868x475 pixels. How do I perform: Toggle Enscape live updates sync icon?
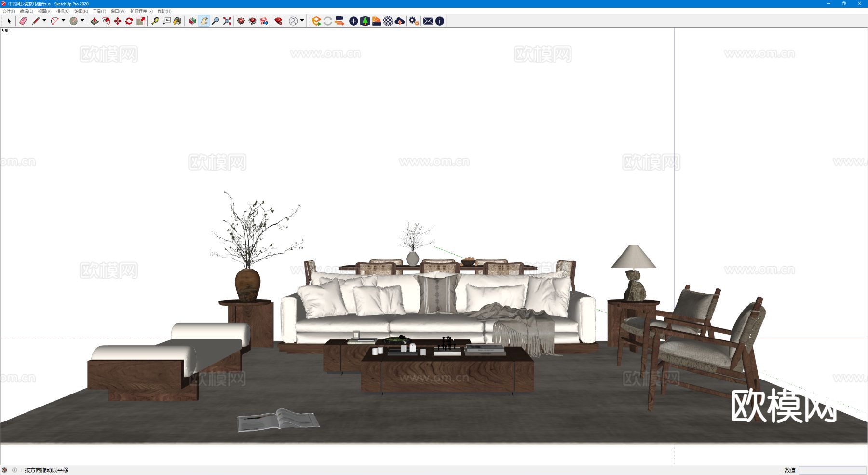point(328,21)
